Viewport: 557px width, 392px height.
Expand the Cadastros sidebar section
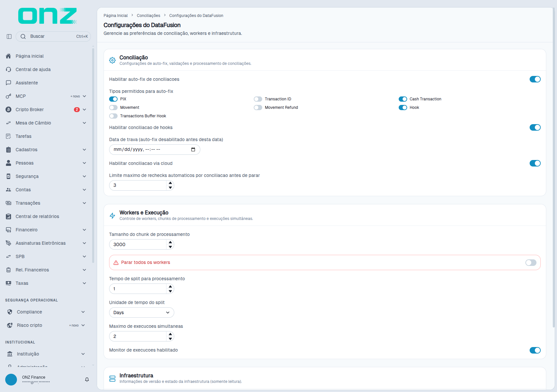pyautogui.click(x=46, y=150)
